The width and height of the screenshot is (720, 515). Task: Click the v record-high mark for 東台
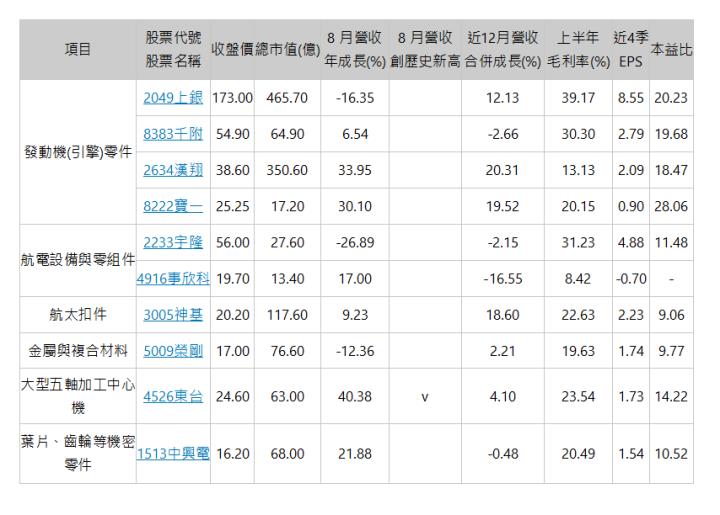click(x=425, y=397)
